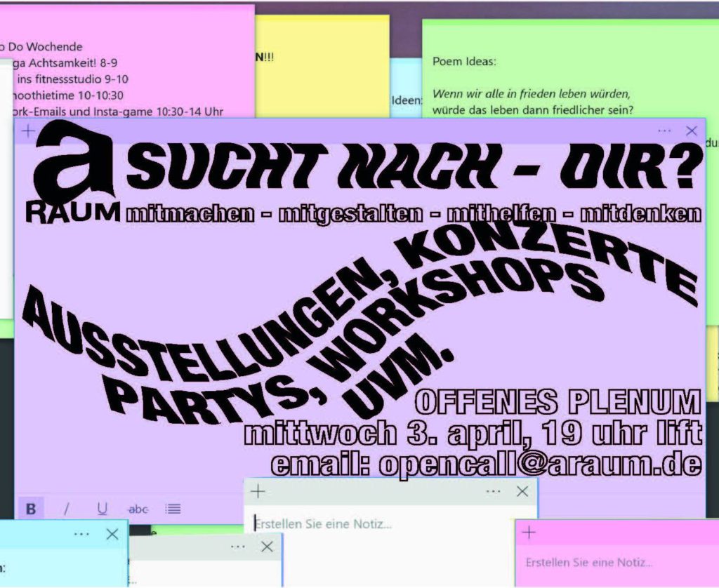The height and width of the screenshot is (588, 719).
Task: Apply strikethrough with the abc icon
Action: tap(138, 509)
